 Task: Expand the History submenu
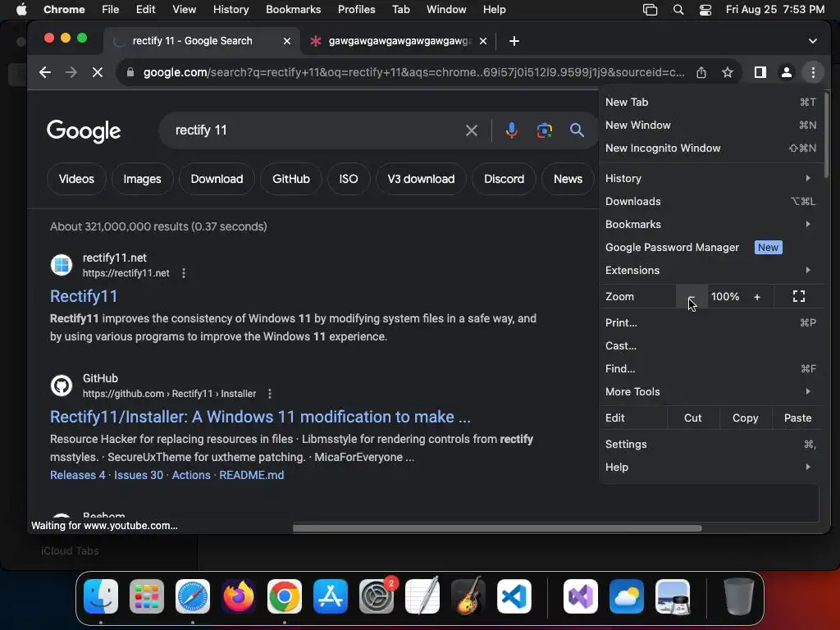(711, 178)
